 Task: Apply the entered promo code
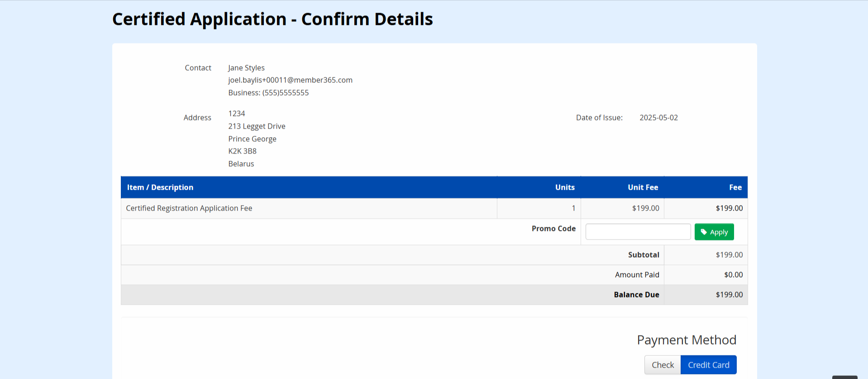click(x=714, y=232)
